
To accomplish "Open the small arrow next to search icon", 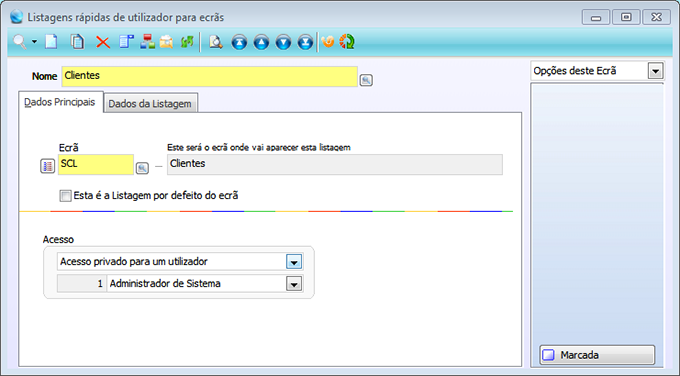I will point(34,42).
